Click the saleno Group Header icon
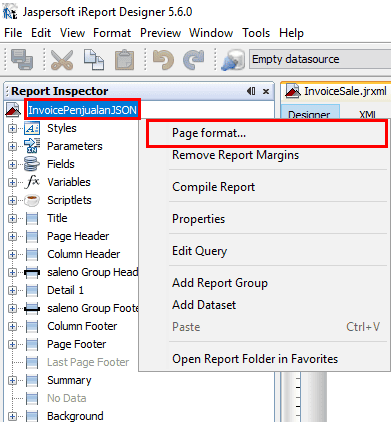 tap(32, 272)
